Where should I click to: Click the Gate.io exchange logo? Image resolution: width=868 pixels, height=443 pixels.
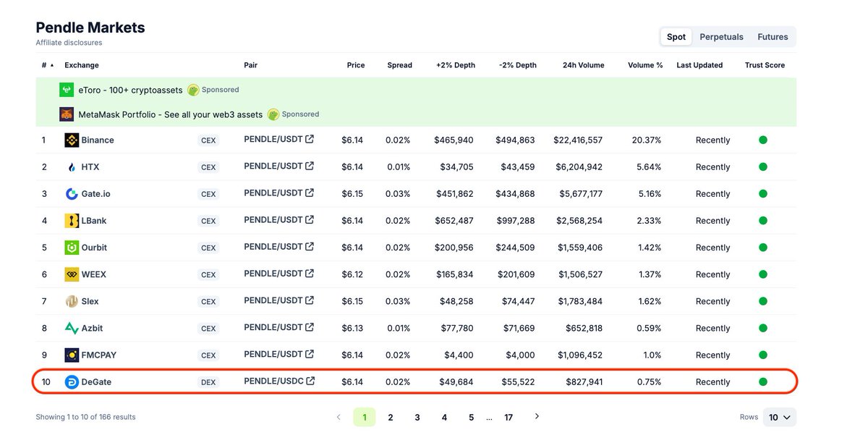tap(72, 193)
